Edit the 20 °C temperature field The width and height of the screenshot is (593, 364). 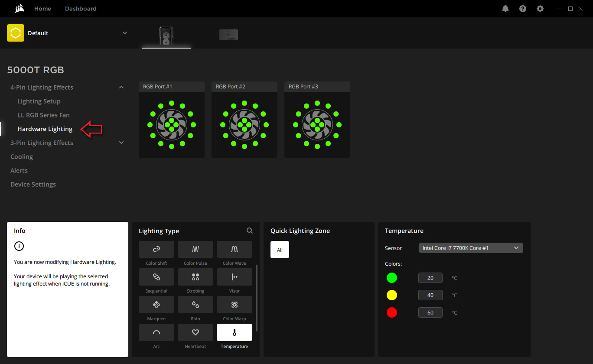[x=430, y=278]
